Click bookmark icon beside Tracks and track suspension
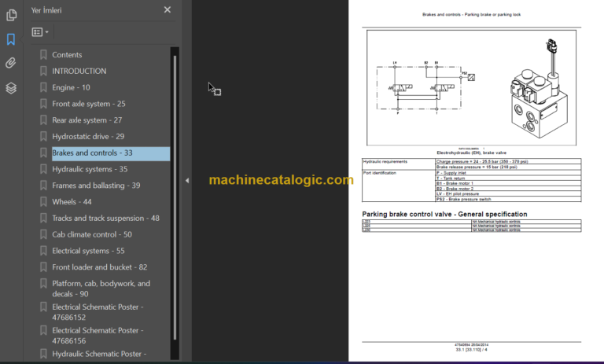The height and width of the screenshot is (364, 604). pos(43,218)
